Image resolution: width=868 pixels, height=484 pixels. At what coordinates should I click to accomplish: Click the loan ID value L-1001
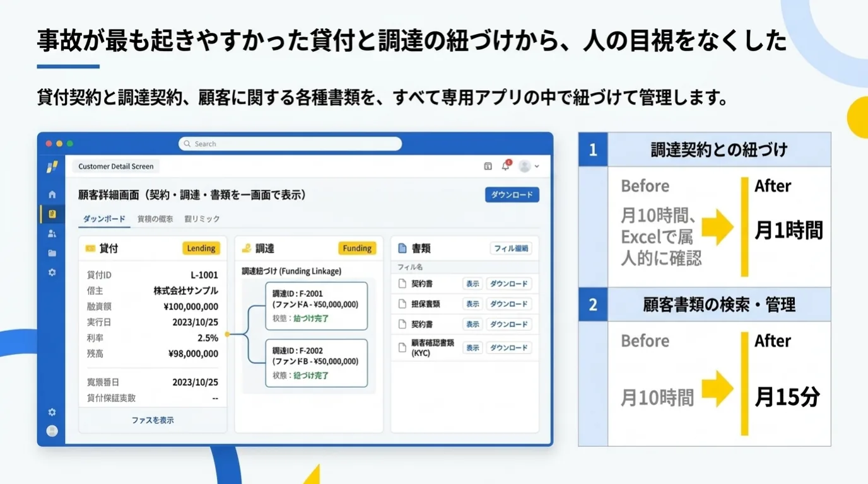[204, 275]
